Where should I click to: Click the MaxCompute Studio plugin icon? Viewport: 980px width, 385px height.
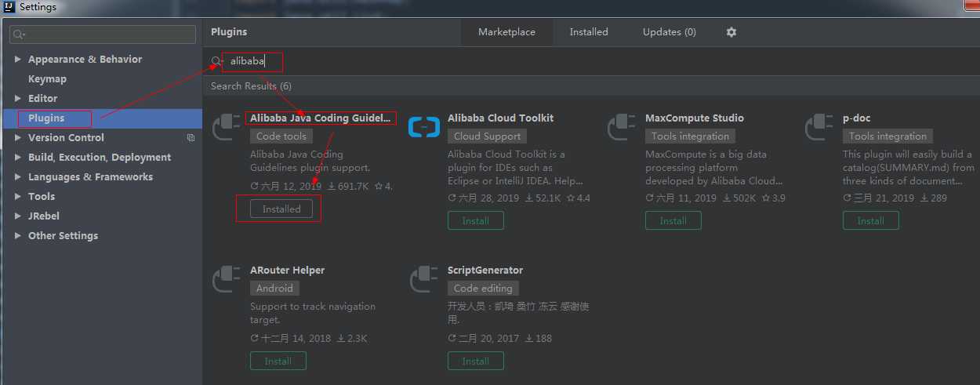click(622, 127)
